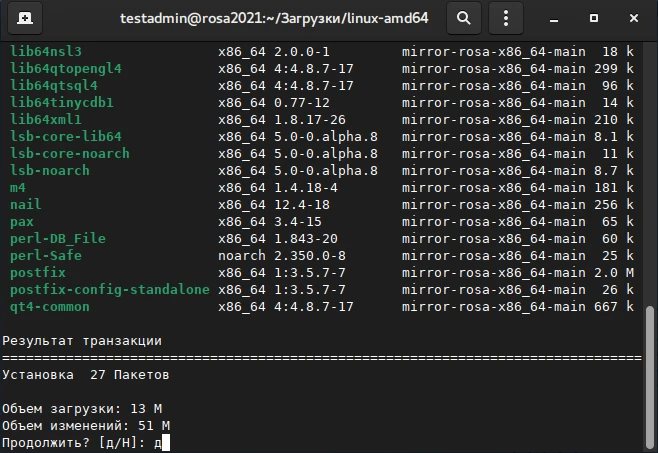Click version 2.350.0-8
658x453 pixels.
(310, 256)
